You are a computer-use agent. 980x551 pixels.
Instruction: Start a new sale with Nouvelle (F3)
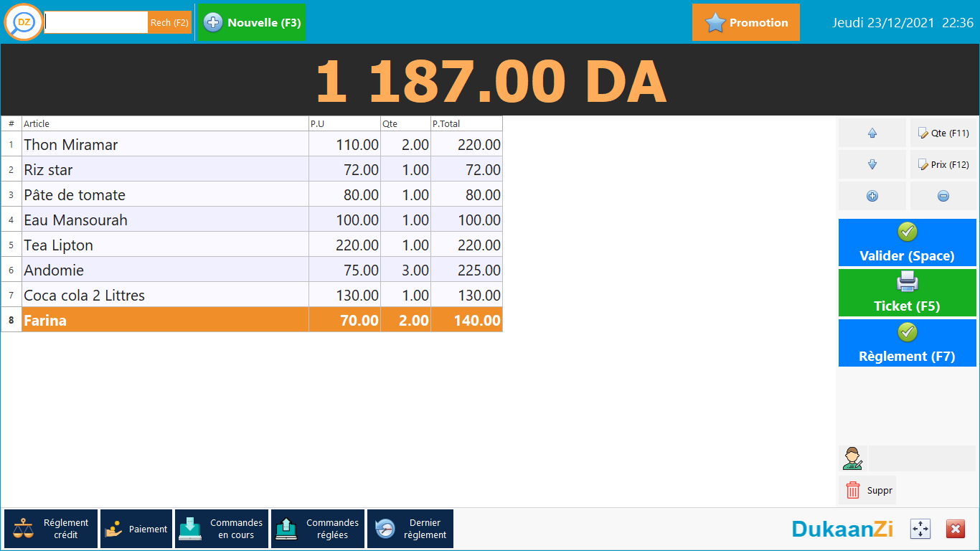point(251,23)
